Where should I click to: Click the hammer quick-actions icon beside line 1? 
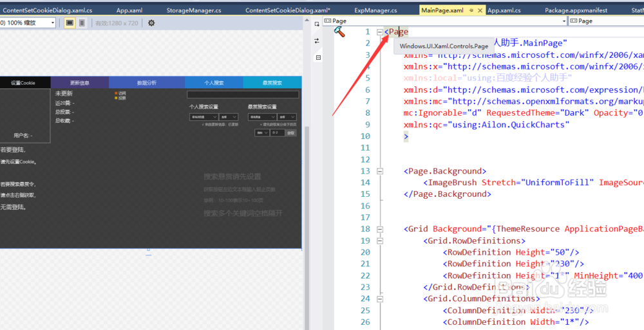click(339, 32)
